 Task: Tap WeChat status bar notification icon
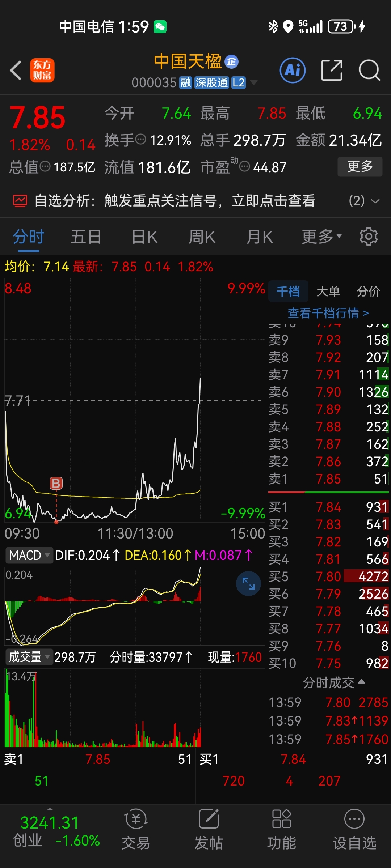coord(160,27)
